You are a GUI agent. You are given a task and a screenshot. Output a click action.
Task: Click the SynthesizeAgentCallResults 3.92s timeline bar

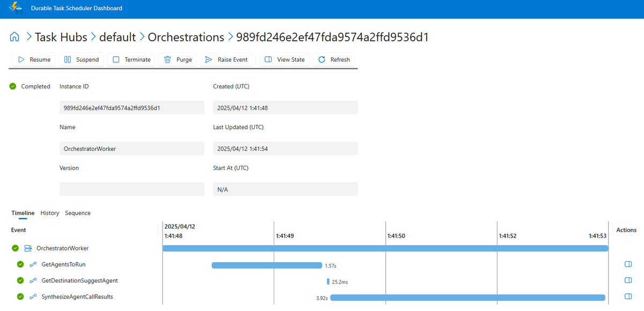(467, 297)
